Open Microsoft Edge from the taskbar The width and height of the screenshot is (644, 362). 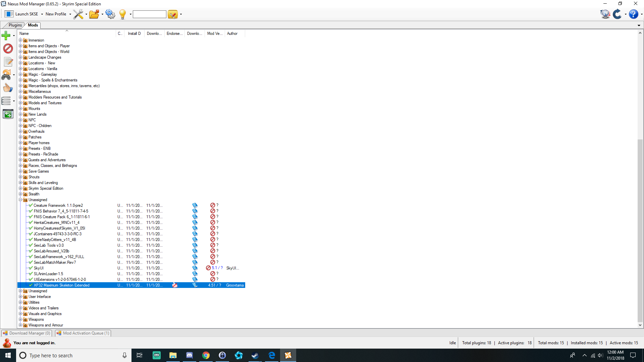[272, 355]
